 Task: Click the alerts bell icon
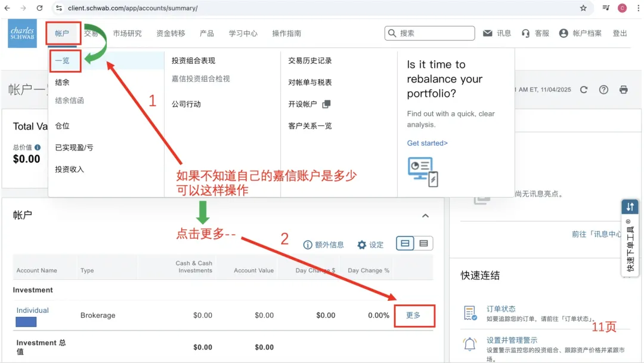470,344
